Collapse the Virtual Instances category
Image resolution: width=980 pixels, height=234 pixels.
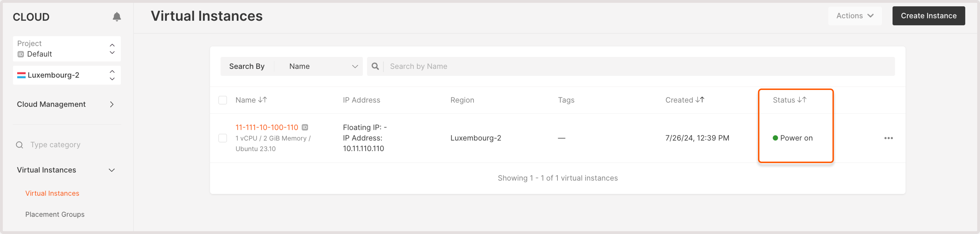(112, 170)
